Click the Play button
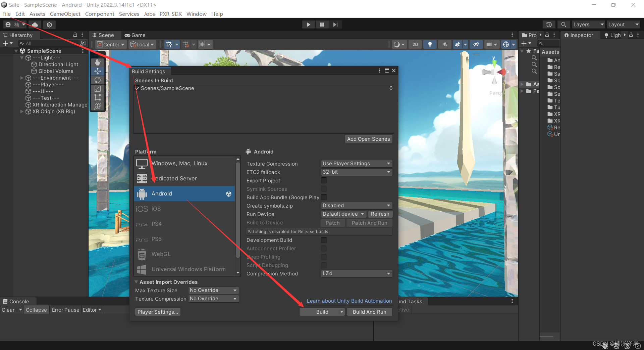The height and width of the screenshot is (350, 644). point(308,25)
